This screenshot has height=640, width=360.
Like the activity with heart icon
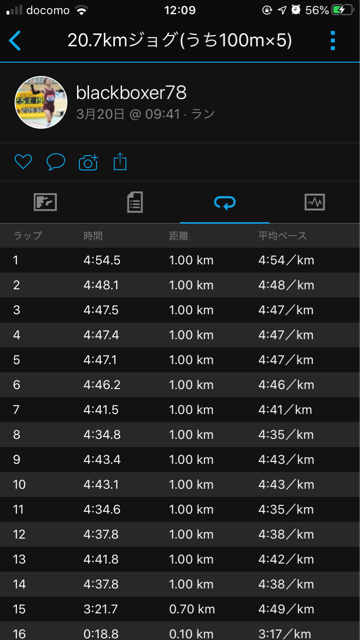pyautogui.click(x=23, y=162)
